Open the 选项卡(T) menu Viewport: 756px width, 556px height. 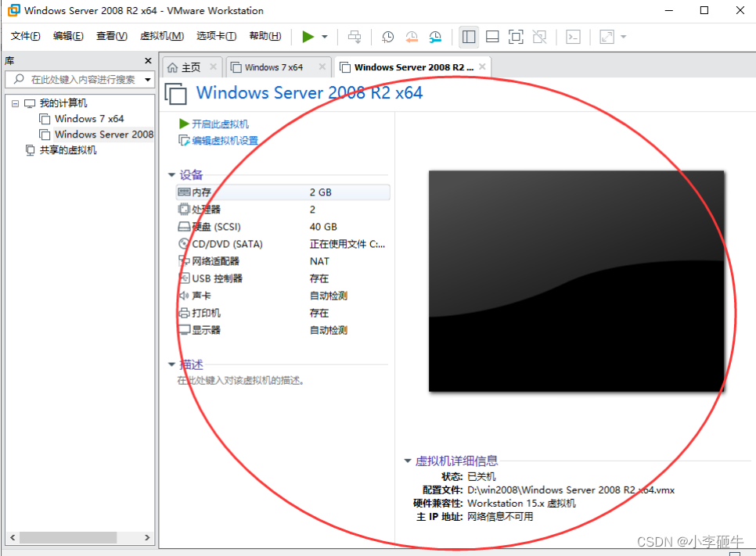(216, 36)
